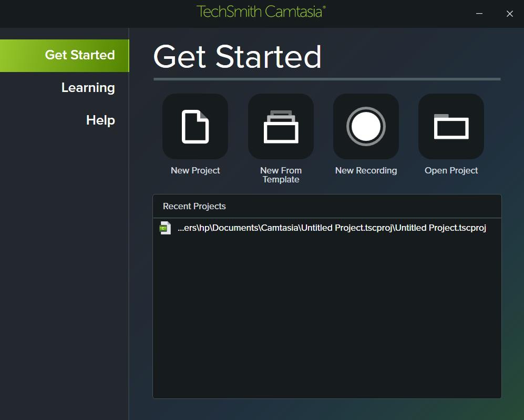Select the template drawer graphic above New From Template
Image resolution: width=524 pixels, height=420 pixels.
point(281,126)
